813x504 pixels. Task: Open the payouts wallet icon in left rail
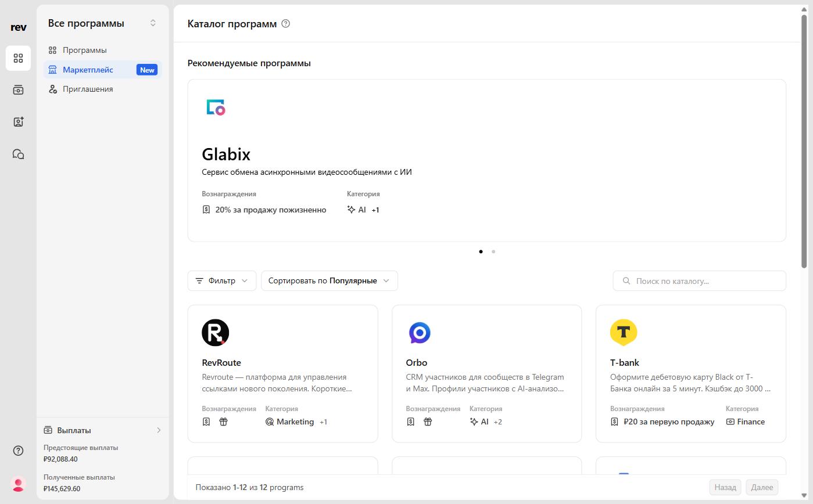coord(18,90)
